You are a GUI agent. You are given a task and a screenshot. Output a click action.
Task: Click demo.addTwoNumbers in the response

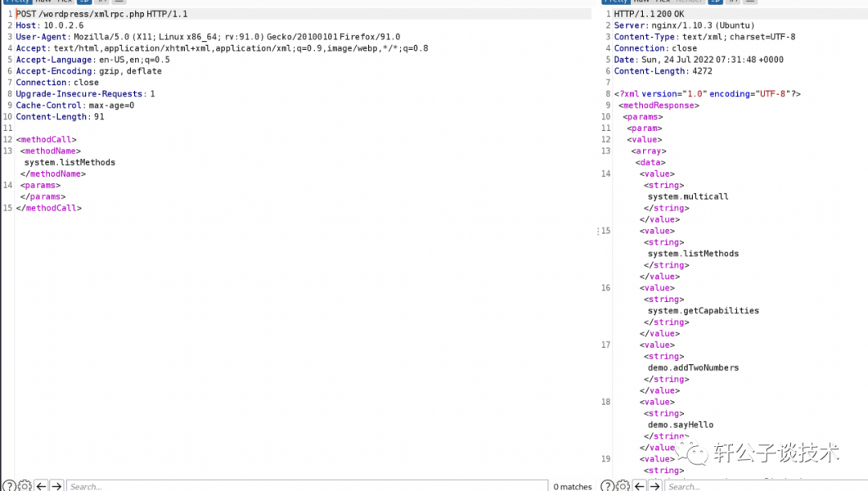pos(693,367)
